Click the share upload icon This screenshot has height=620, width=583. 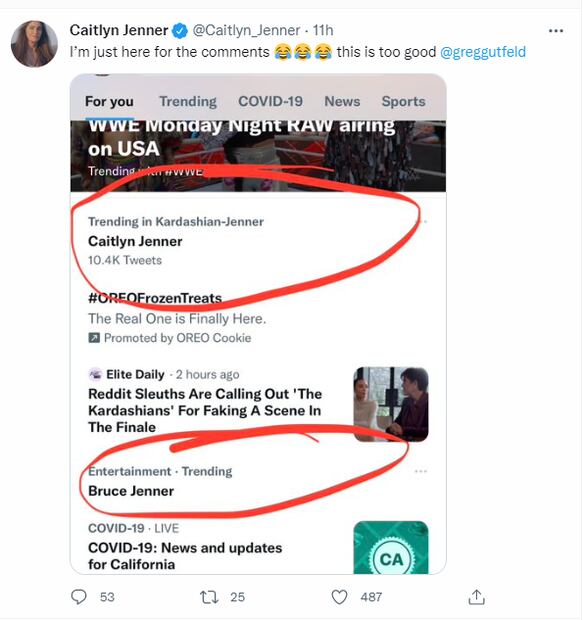tap(476, 597)
